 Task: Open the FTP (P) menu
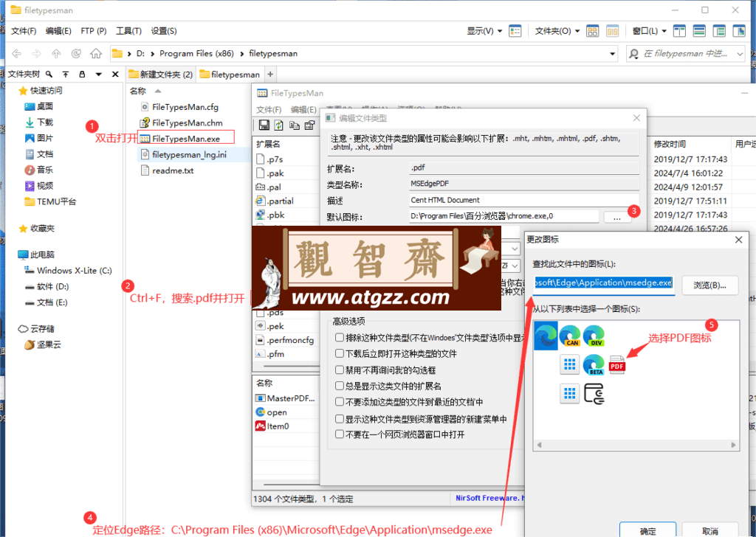[x=94, y=31]
